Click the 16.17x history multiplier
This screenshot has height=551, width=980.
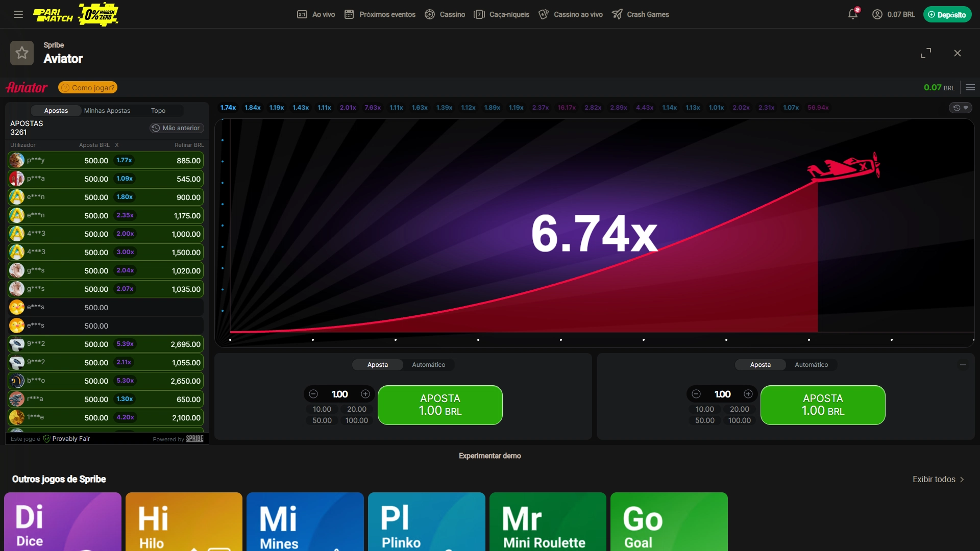coord(567,108)
